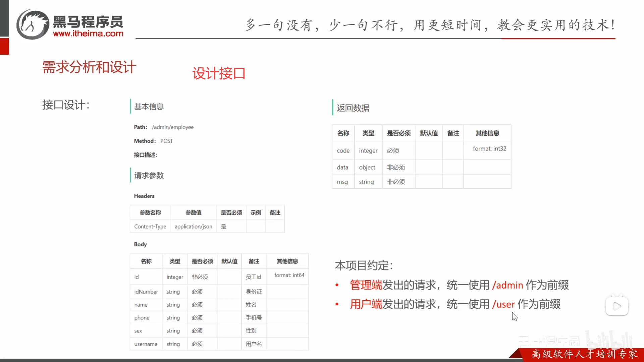Click the /user prefix link
Viewport: 644px width, 362px height.
503,304
